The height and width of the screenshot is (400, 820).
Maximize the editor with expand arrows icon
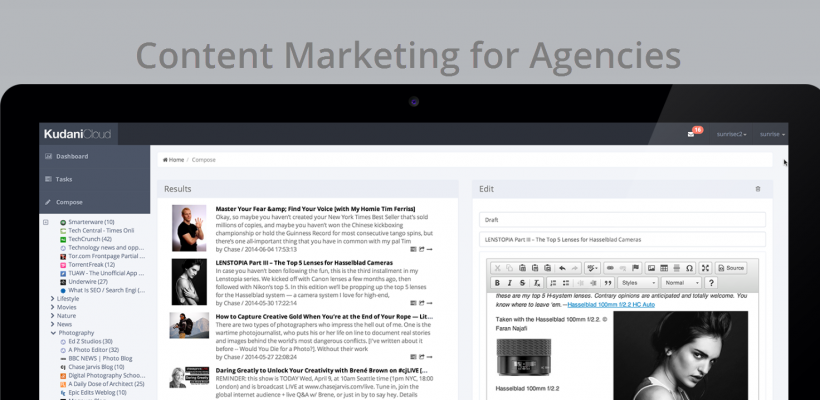(x=705, y=268)
